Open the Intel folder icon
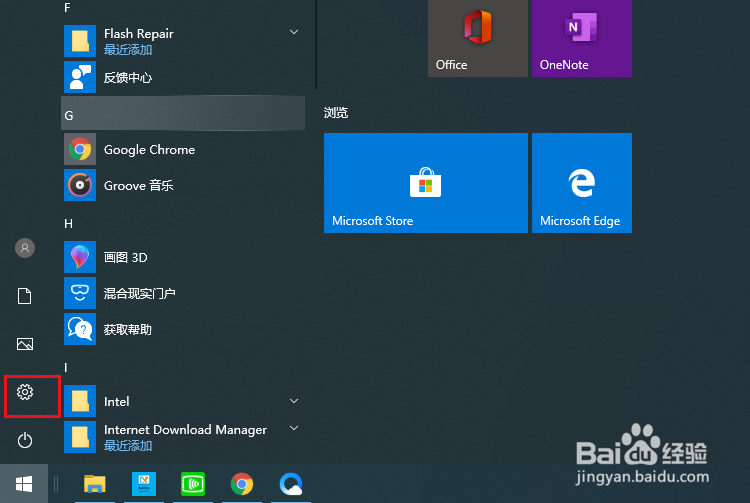This screenshot has width=750, height=503. coord(80,401)
